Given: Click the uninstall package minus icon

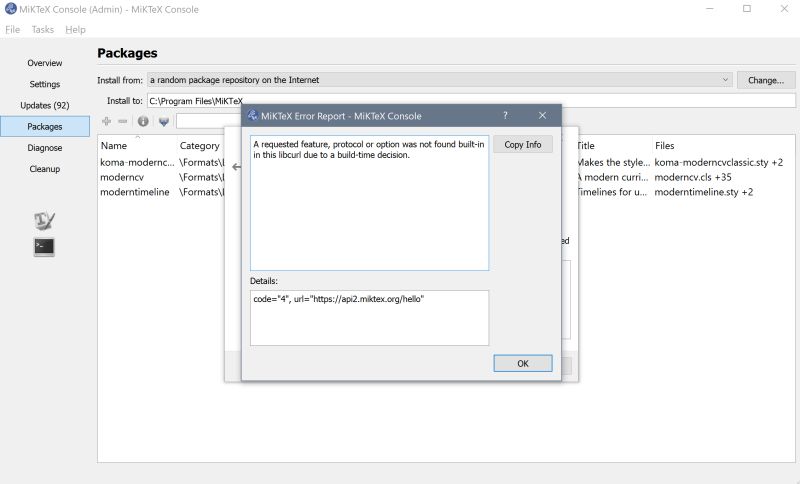Looking at the screenshot, I should pyautogui.click(x=122, y=121).
